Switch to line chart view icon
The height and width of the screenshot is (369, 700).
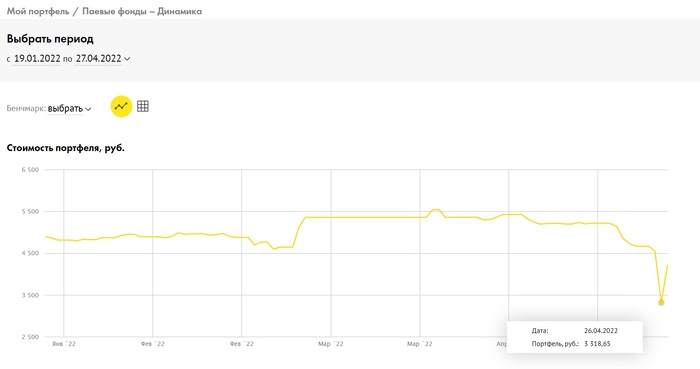(121, 106)
